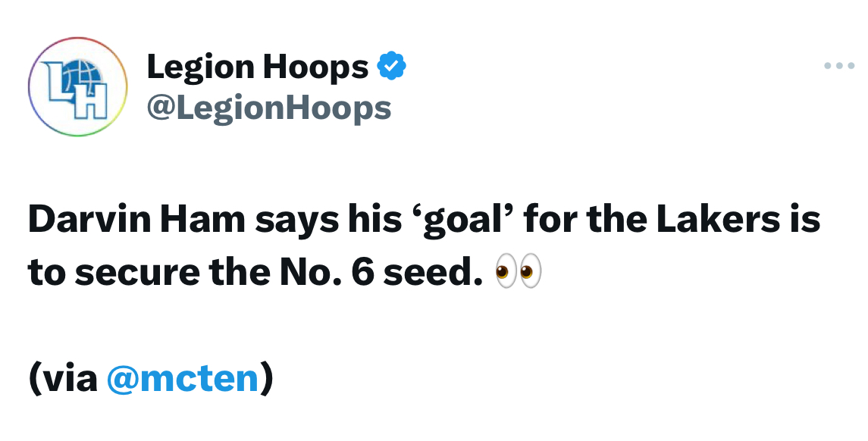This screenshot has width=868, height=441.
Task: Click the globe graphic inside the avatar
Action: (x=86, y=77)
